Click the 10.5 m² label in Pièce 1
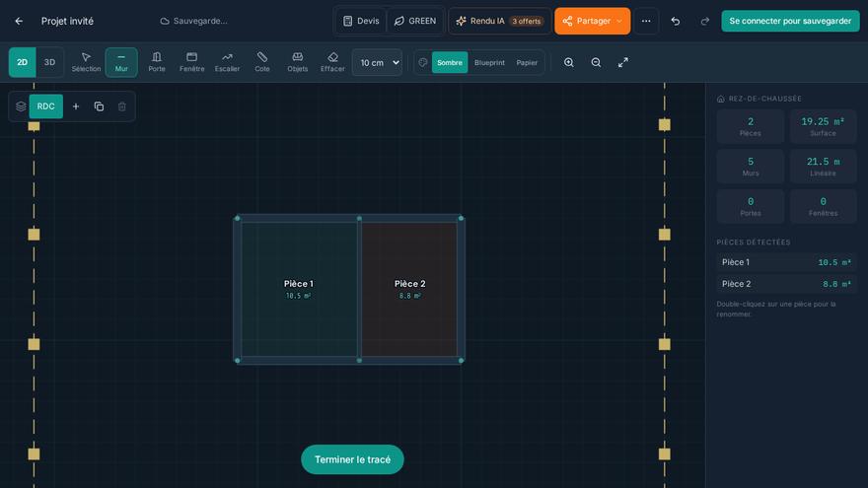Image resolution: width=868 pixels, height=488 pixels. click(298, 296)
